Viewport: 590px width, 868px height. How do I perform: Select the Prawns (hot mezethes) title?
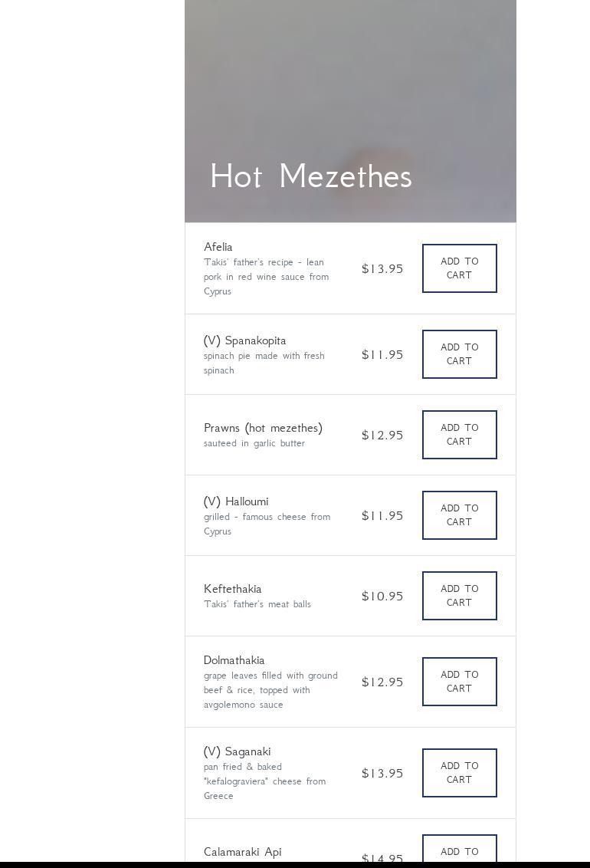[x=263, y=428]
